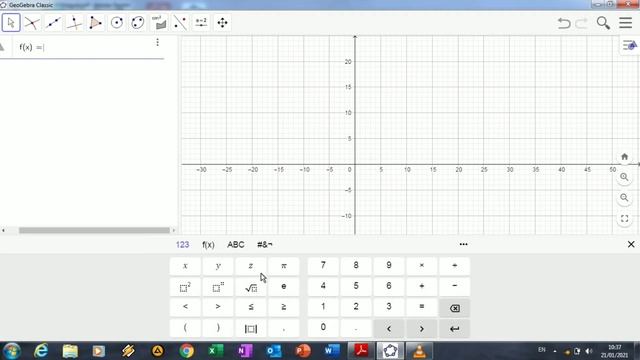This screenshot has height=360, width=640.
Task: Switch to the 123 keyboard tab
Action: tap(182, 244)
